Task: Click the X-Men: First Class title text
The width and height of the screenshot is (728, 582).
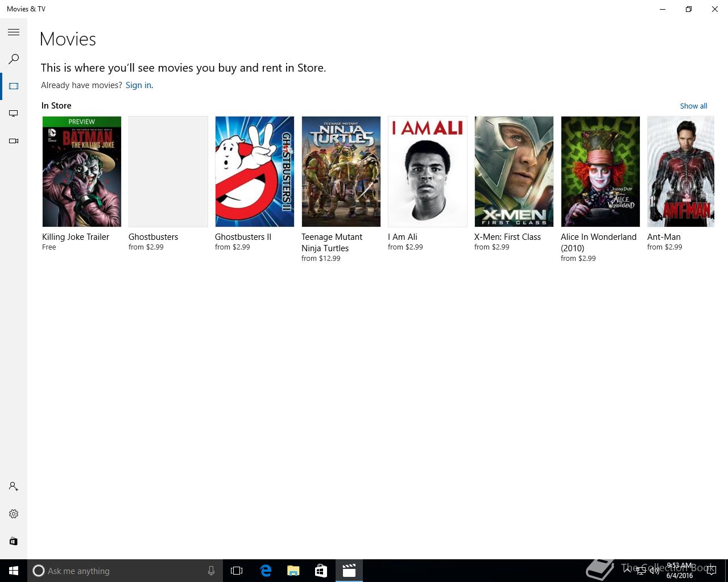Action: point(507,237)
